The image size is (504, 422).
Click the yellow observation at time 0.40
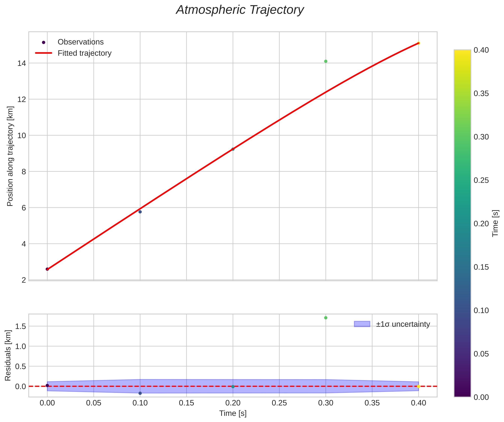(x=419, y=43)
